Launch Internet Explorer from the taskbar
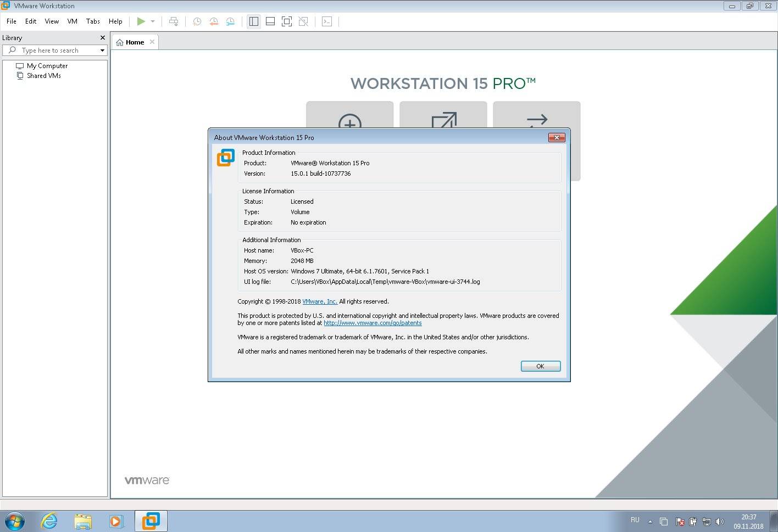The image size is (778, 532). pos(49,520)
